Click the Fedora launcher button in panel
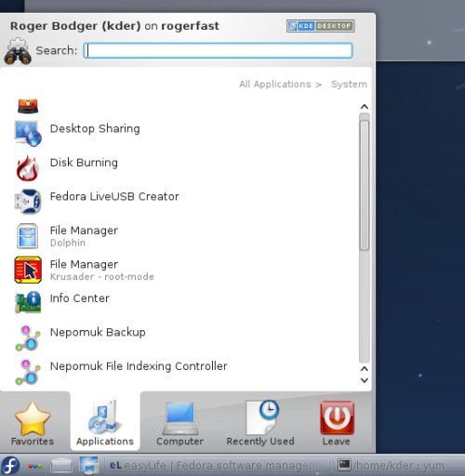Viewport: 465px width, 476px height. pos(10,465)
